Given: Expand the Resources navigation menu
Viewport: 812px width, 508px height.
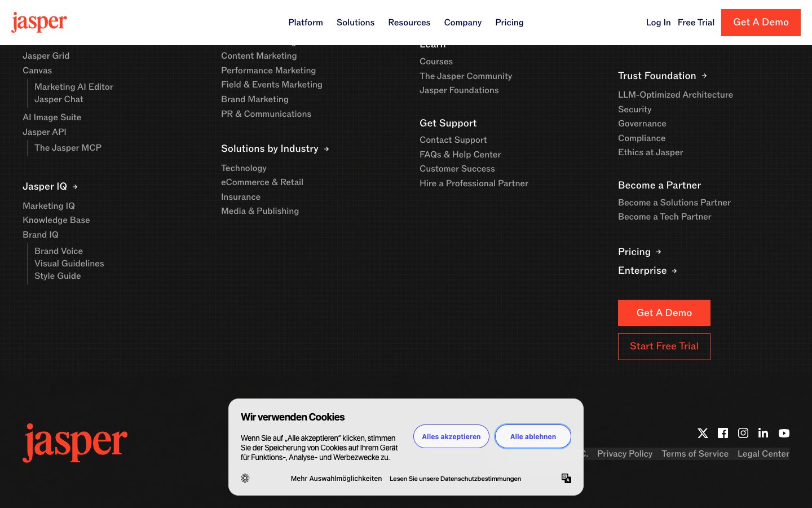Looking at the screenshot, I should click(409, 23).
